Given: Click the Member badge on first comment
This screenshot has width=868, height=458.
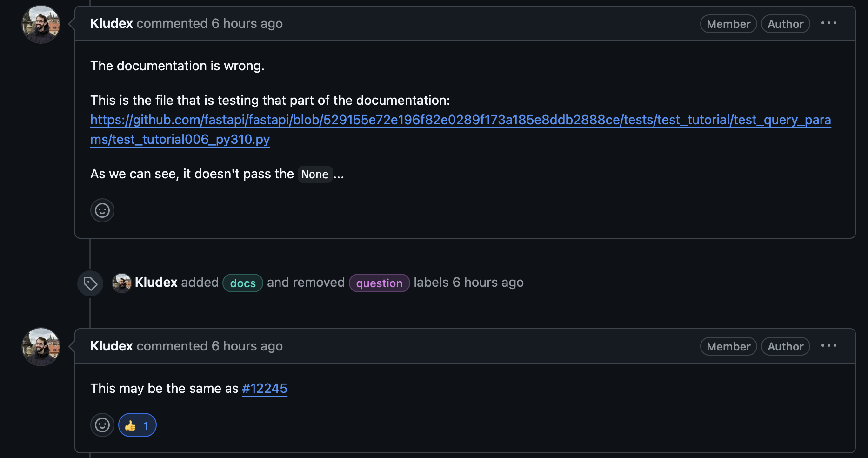Looking at the screenshot, I should click(x=728, y=24).
